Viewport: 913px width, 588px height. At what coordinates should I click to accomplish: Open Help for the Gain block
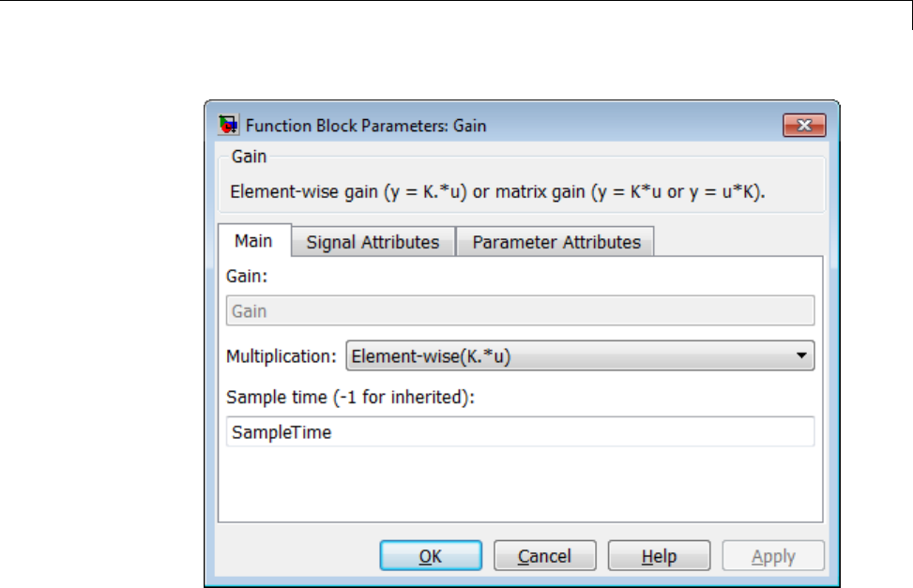click(x=659, y=556)
